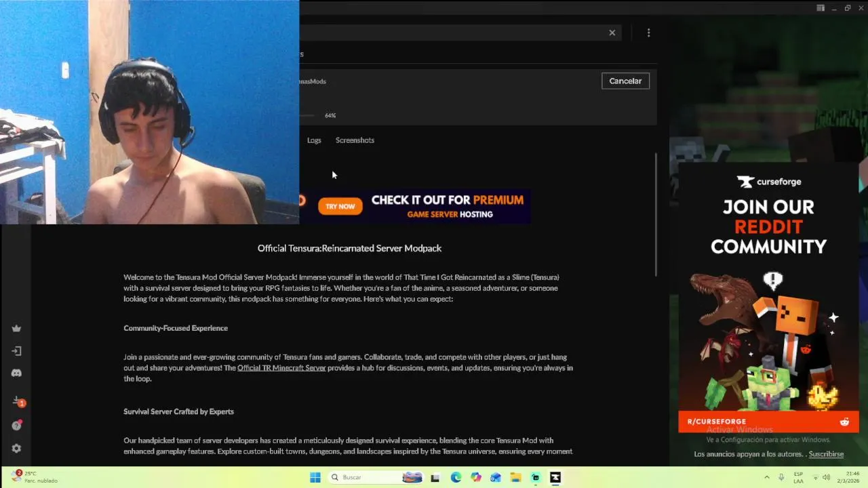This screenshot has height=488, width=868.
Task: Cancel the modpack installation
Action: pos(625,81)
